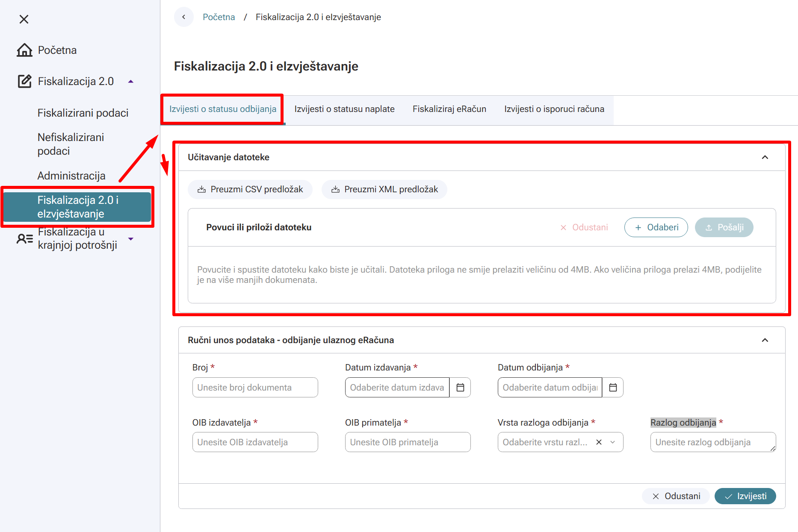Open the Datum odbijanja calendar picker

point(613,388)
